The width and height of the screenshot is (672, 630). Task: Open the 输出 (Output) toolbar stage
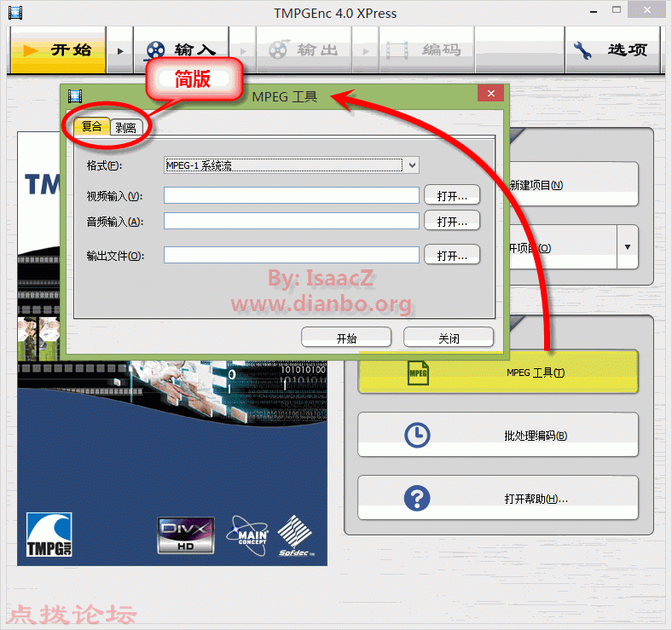click(x=304, y=49)
